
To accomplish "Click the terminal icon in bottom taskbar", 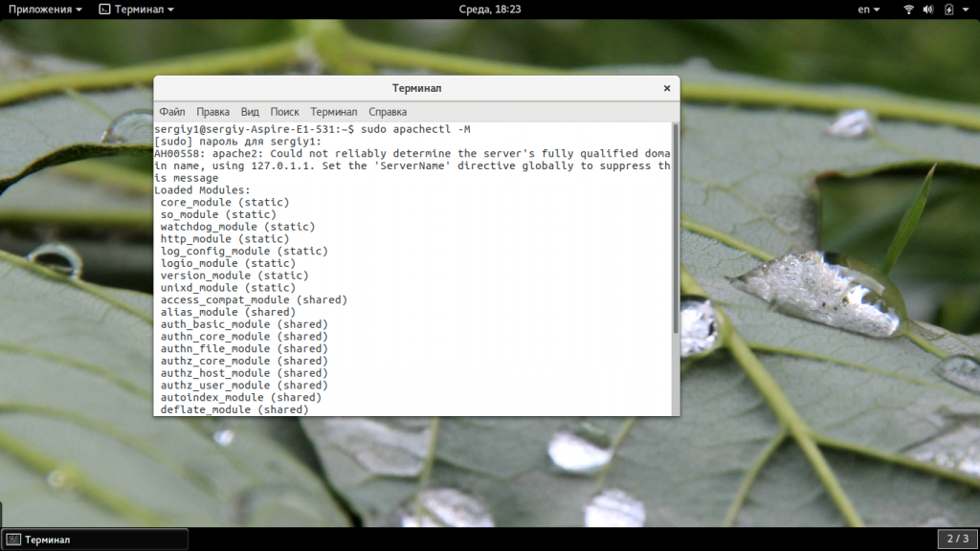I will [13, 540].
